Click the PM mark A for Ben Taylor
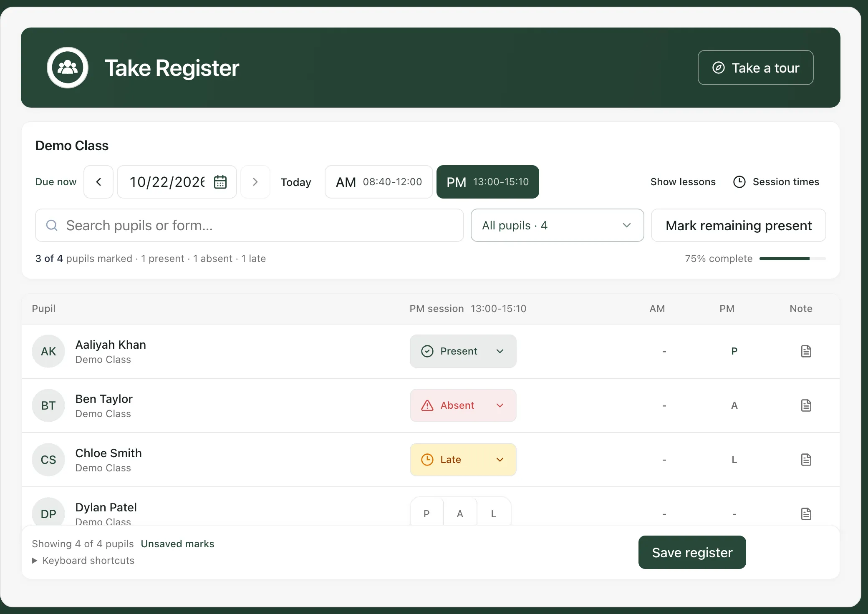Screen dimensions: 868x614 click(x=734, y=405)
